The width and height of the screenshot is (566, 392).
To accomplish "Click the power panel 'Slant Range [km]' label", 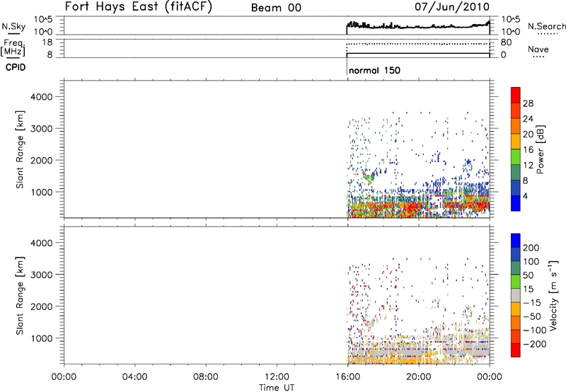I will click(x=20, y=149).
